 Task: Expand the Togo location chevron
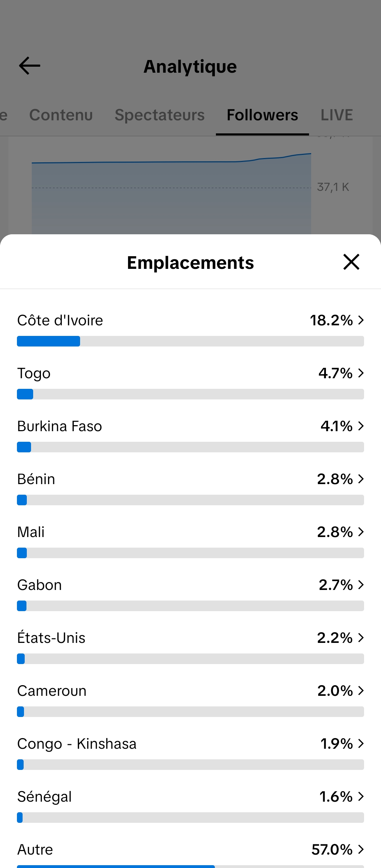(x=361, y=373)
